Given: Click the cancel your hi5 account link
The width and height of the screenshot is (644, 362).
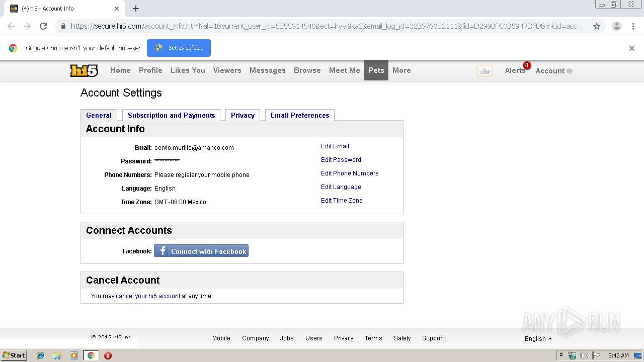Looking at the screenshot, I should pyautogui.click(x=148, y=296).
